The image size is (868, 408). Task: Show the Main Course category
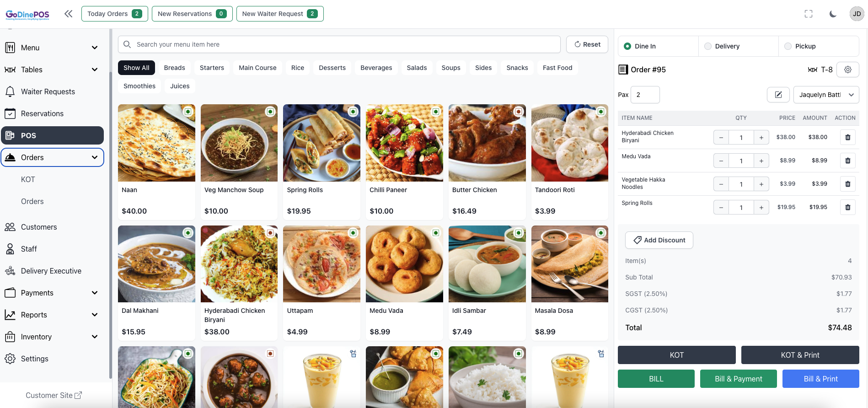click(257, 68)
